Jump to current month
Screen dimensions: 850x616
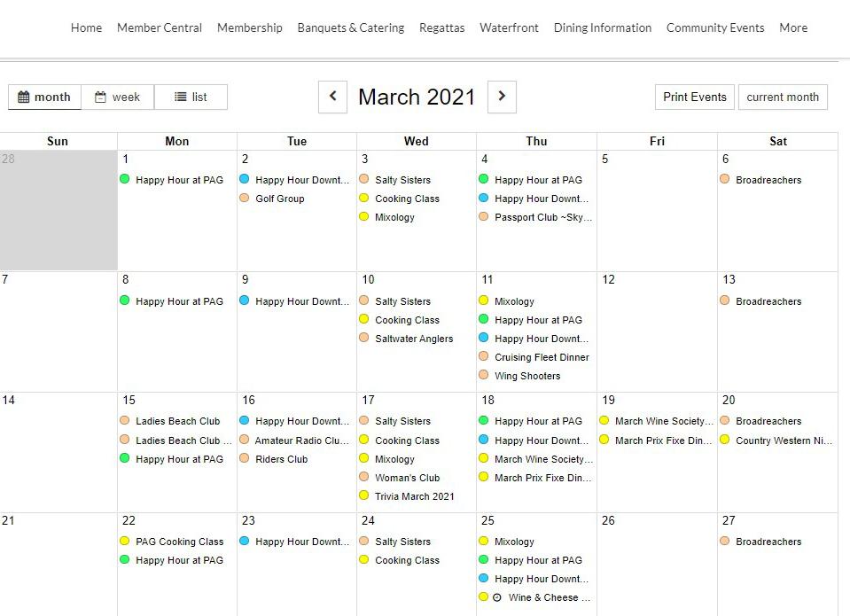(783, 97)
